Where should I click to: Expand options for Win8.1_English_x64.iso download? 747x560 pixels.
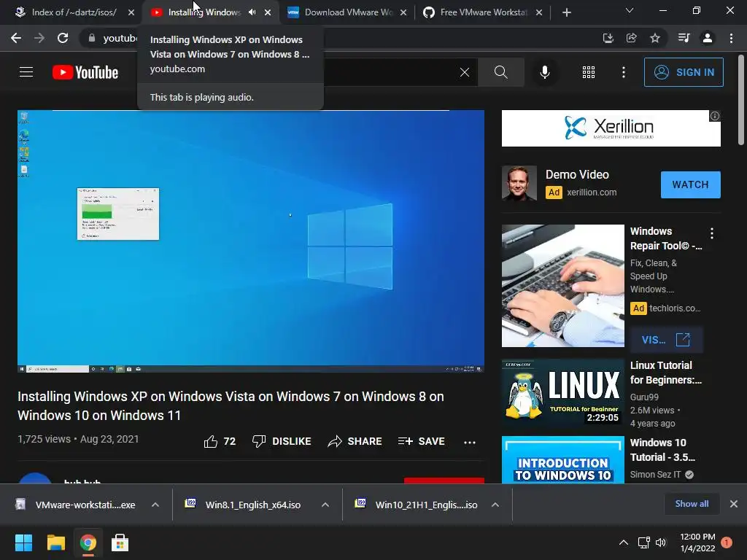point(325,505)
